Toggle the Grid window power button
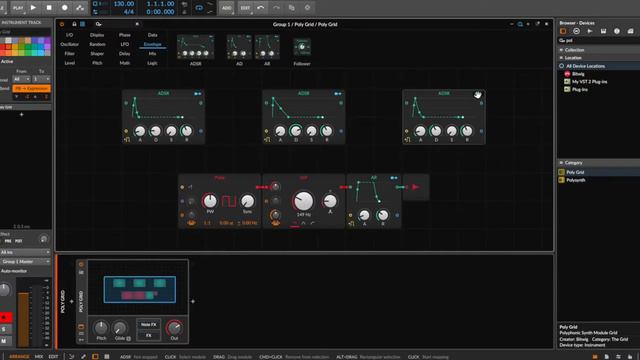The width and height of the screenshot is (640, 360). 62,24
